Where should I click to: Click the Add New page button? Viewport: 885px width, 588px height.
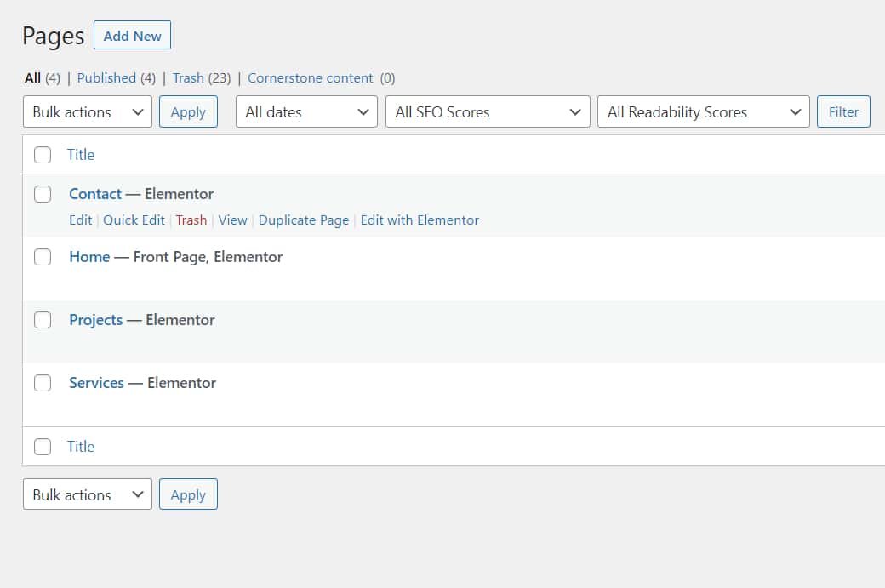(x=132, y=36)
